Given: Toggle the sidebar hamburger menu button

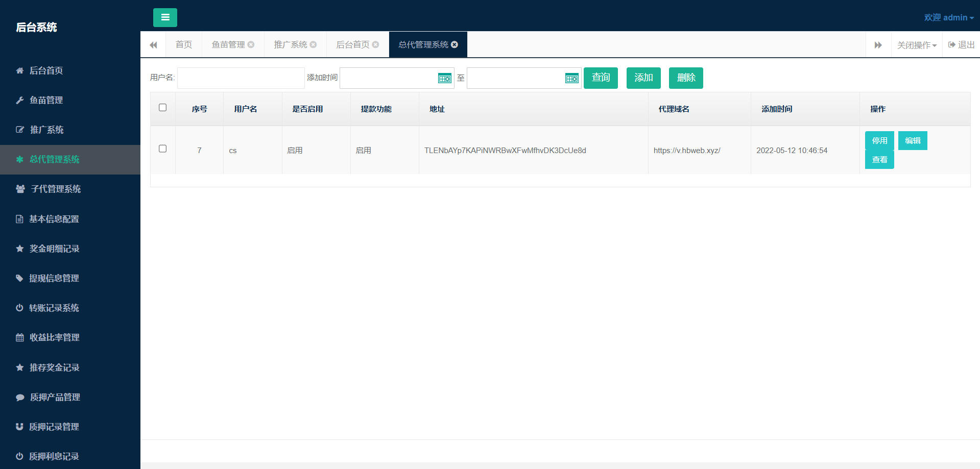Looking at the screenshot, I should [165, 17].
